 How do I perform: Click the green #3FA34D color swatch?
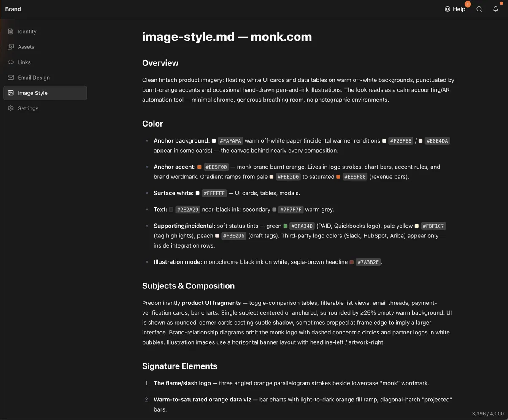tap(286, 226)
